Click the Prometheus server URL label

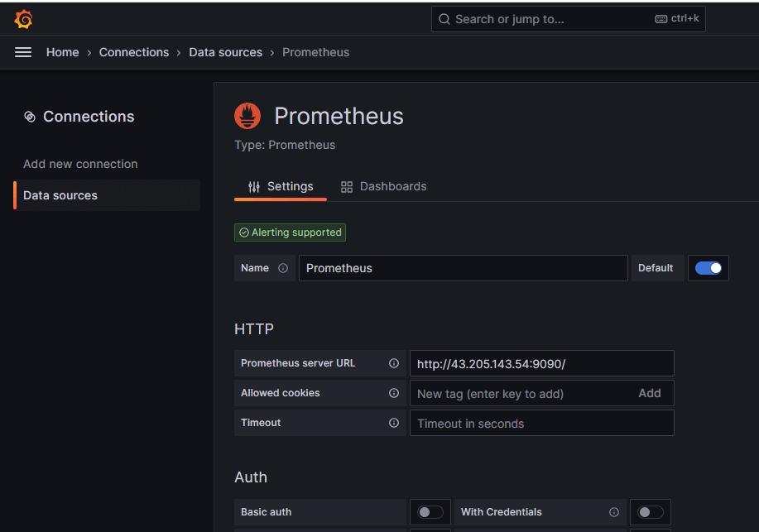coord(298,363)
